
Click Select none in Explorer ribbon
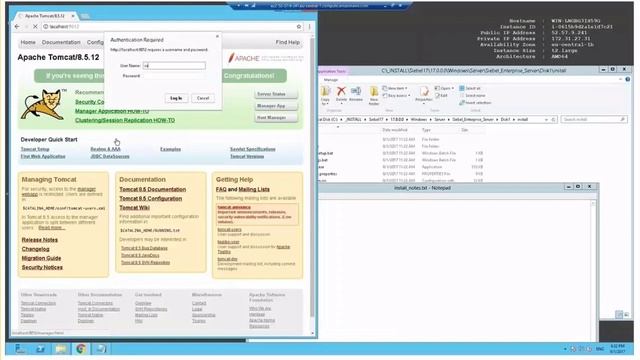tap(473, 96)
